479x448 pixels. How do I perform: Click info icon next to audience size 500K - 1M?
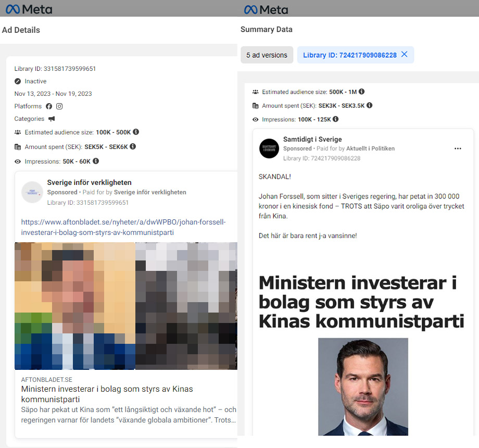click(x=361, y=92)
